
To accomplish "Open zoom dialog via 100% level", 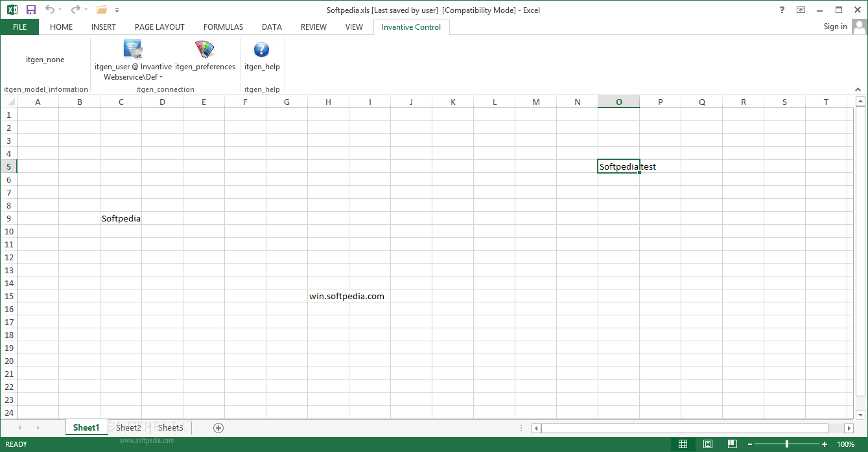I will (x=845, y=444).
